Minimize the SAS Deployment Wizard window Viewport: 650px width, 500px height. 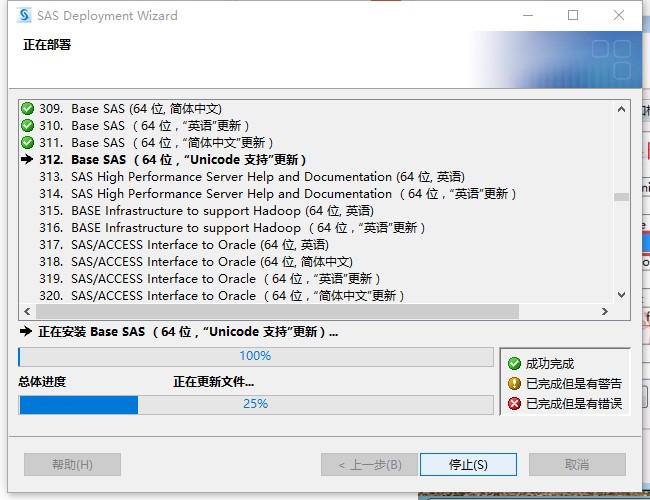click(528, 15)
